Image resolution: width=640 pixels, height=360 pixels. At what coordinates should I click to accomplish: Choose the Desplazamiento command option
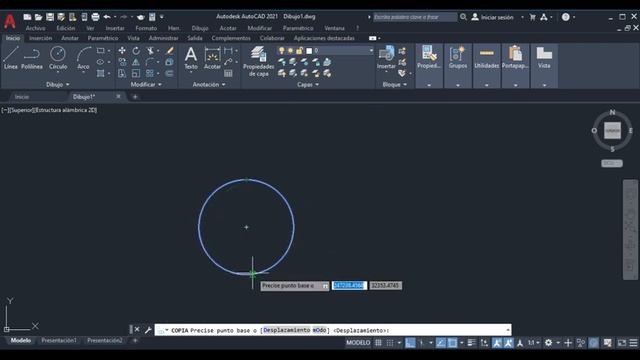tap(287, 330)
